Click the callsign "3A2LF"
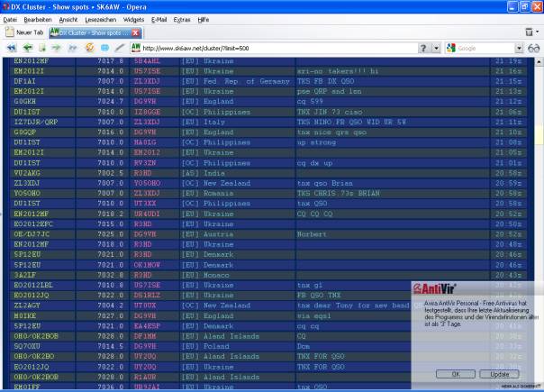Image resolution: width=544 pixels, height=392 pixels. tap(24, 275)
